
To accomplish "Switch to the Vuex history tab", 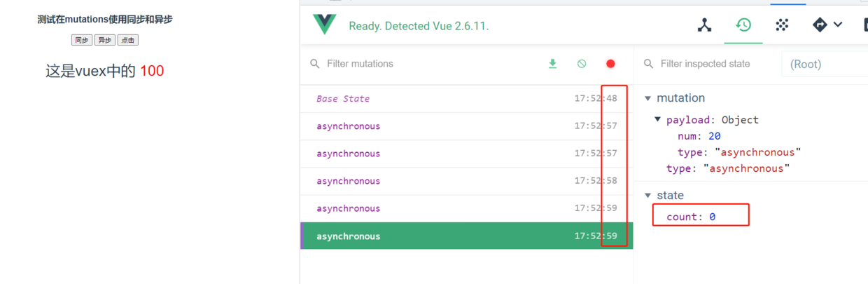I will pos(743,25).
